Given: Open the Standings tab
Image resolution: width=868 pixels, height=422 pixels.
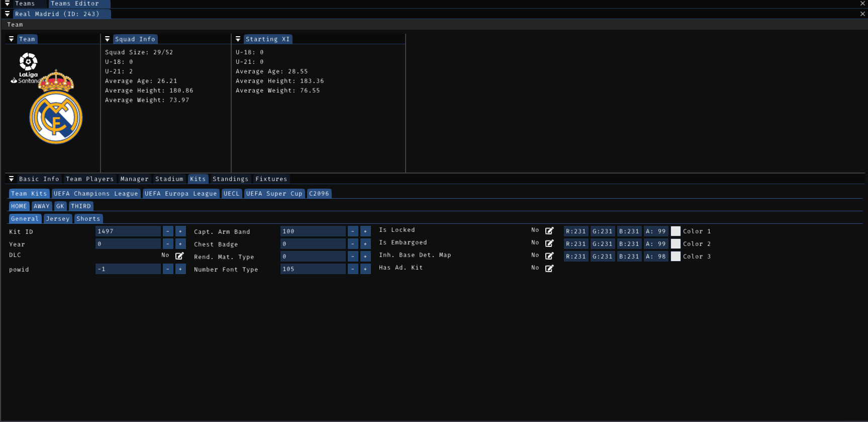Looking at the screenshot, I should coord(231,179).
